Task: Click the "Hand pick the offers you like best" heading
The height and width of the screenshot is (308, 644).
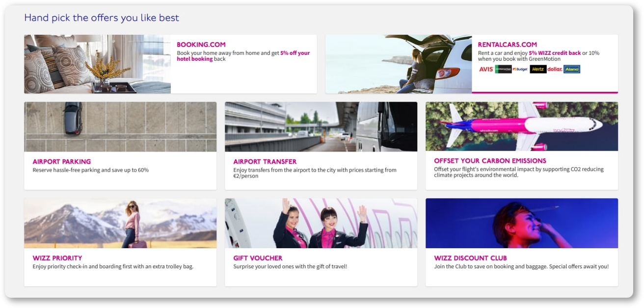Action: [x=102, y=18]
